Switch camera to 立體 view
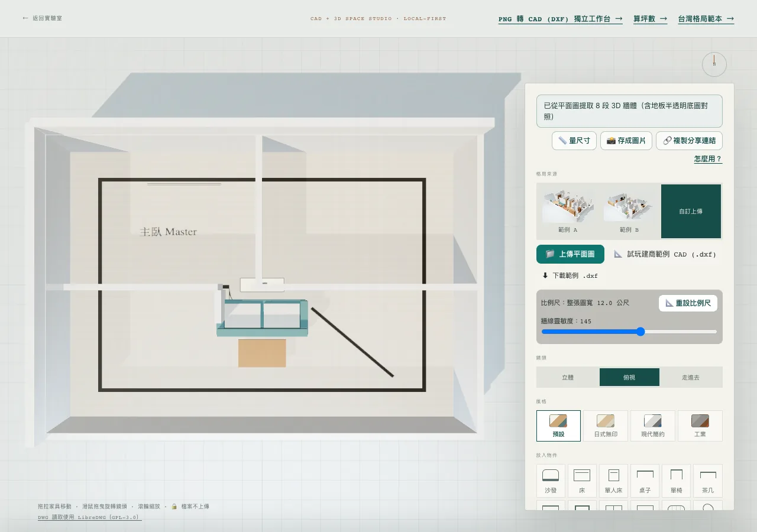The width and height of the screenshot is (757, 532). (x=568, y=377)
